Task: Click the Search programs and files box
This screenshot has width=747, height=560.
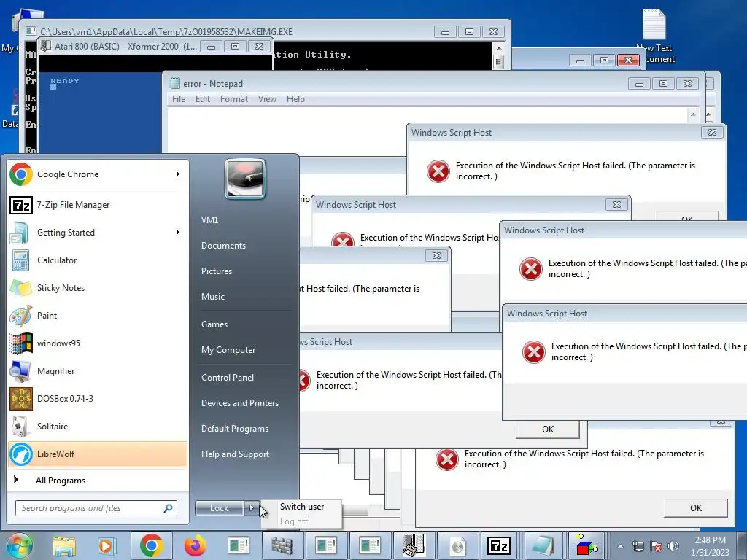Action: click(x=96, y=508)
